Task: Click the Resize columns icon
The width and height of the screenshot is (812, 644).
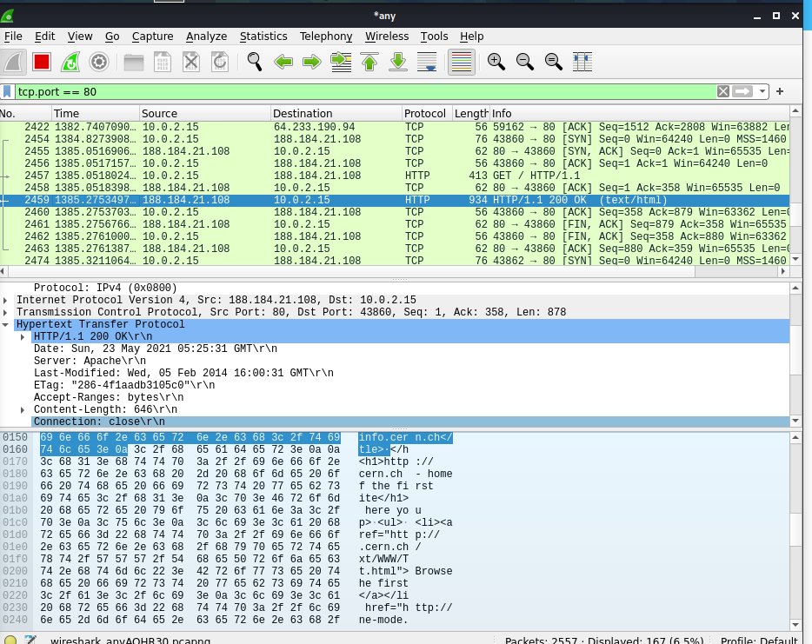Action: [582, 62]
